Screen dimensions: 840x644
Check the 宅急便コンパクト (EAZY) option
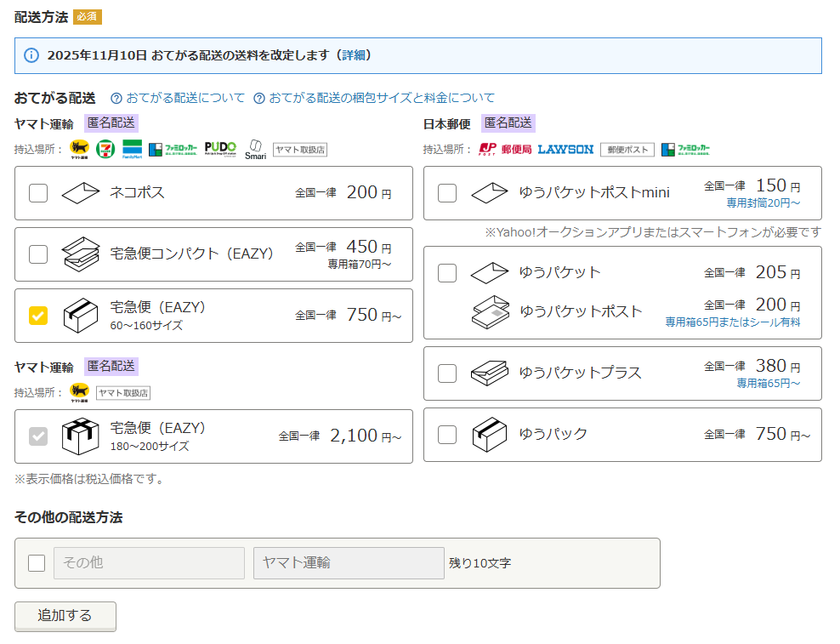click(38, 254)
